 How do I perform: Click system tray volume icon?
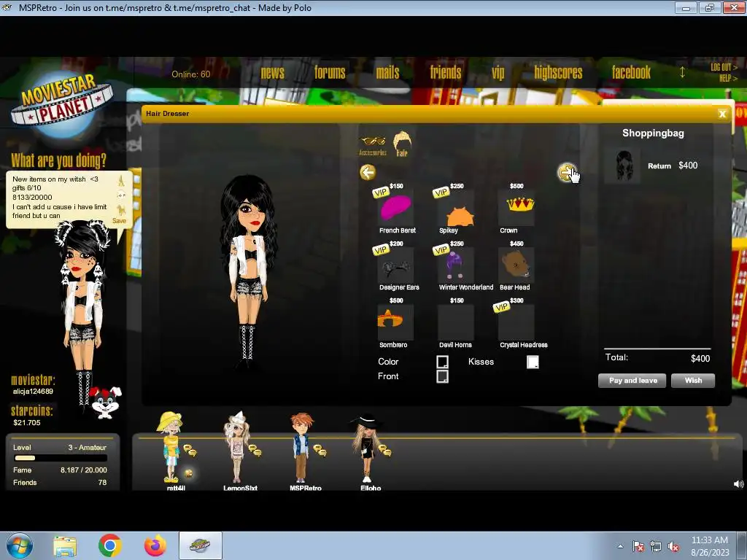pyautogui.click(x=673, y=547)
